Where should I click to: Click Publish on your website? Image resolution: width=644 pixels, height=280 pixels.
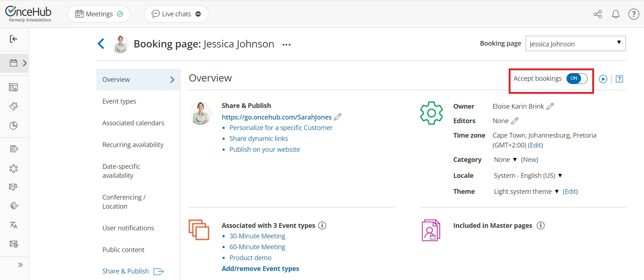pyautogui.click(x=264, y=150)
